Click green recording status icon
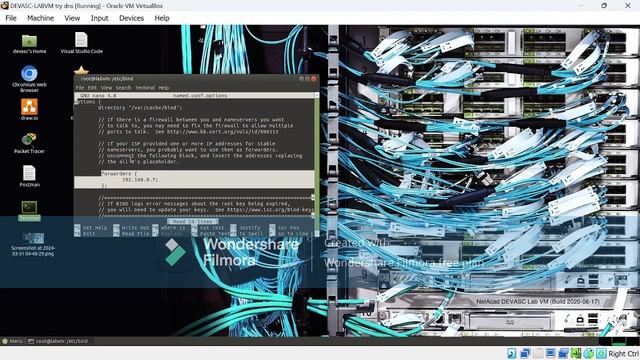 click(x=576, y=353)
